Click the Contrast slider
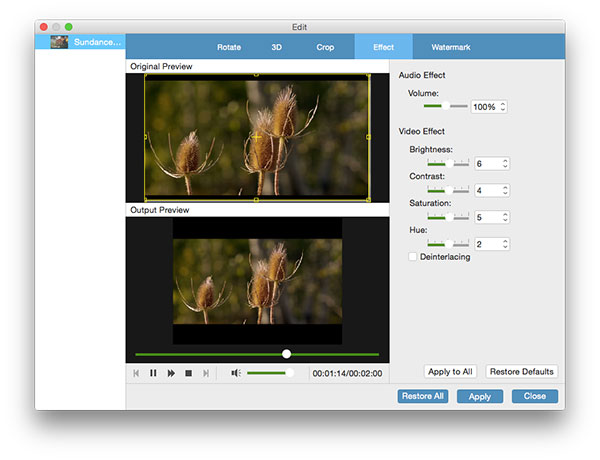 click(x=448, y=190)
